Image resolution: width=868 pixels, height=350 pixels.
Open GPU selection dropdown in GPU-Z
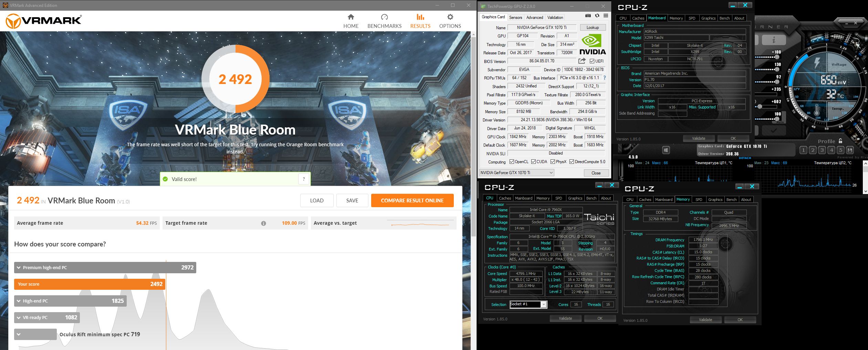coord(516,173)
